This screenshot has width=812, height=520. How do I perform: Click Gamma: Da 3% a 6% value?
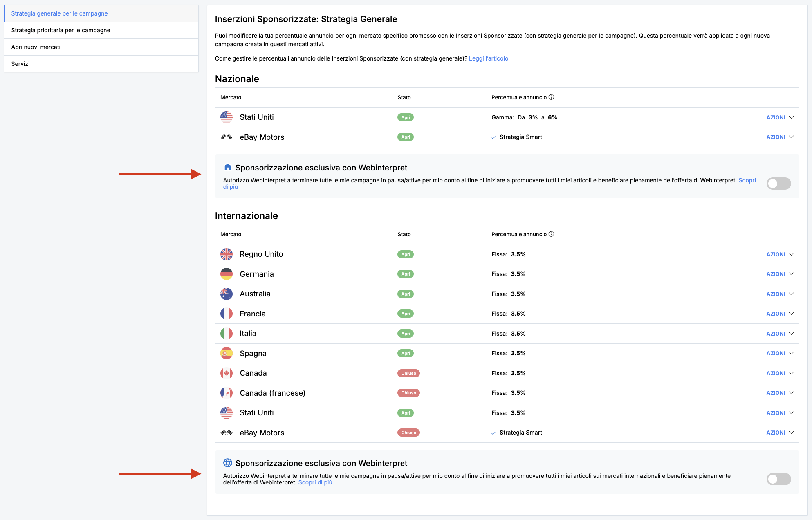click(524, 117)
